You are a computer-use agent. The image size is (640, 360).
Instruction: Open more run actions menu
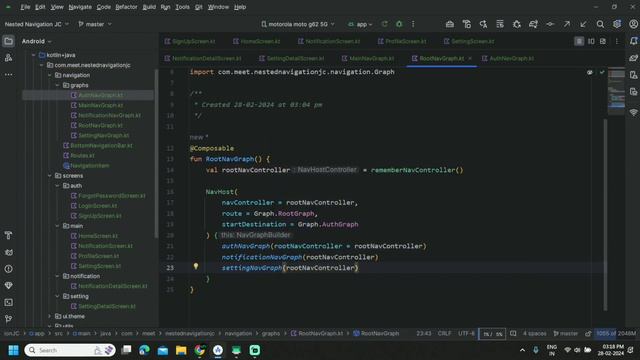(413, 24)
